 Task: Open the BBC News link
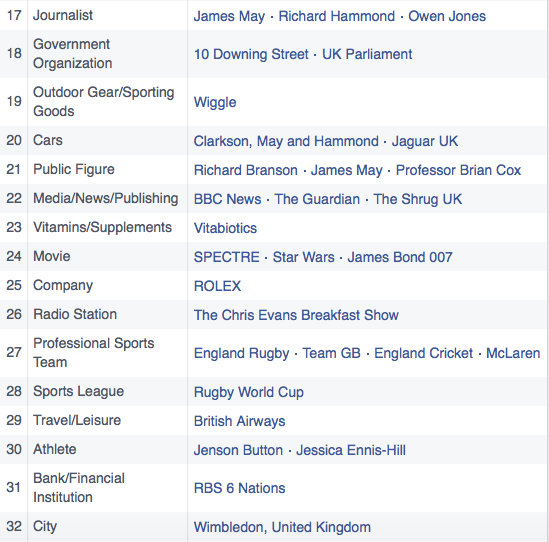pos(227,199)
